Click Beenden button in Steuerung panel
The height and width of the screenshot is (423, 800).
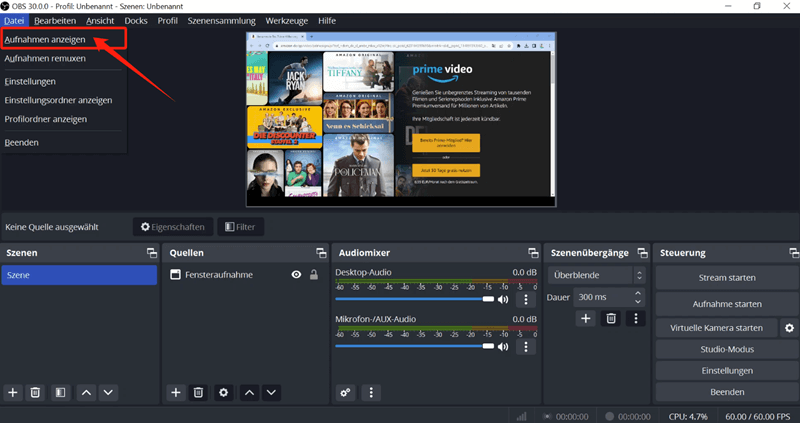coord(727,392)
